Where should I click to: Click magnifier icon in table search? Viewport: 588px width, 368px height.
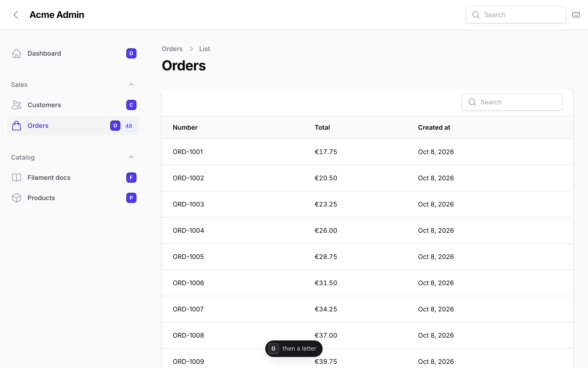(472, 102)
